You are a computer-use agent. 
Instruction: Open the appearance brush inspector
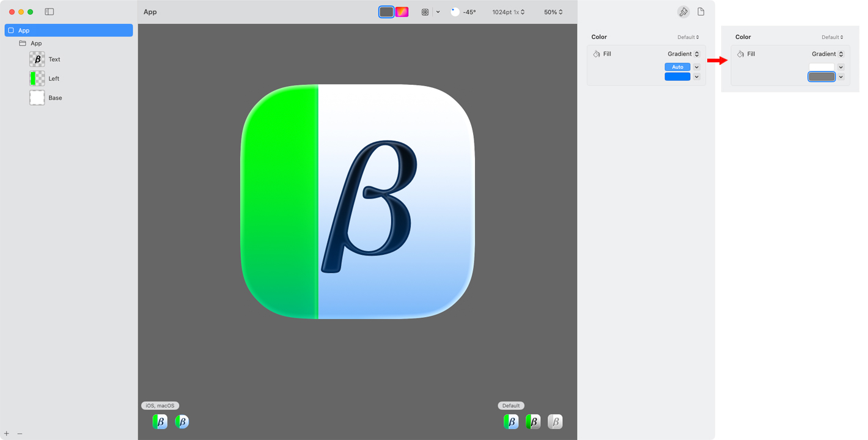tap(683, 12)
